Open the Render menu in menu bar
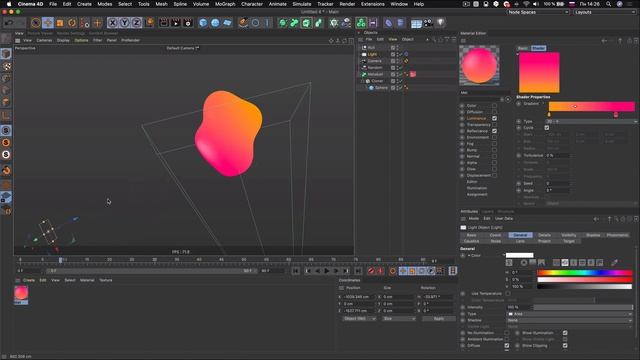This screenshot has width=640, height=360. (x=347, y=4)
